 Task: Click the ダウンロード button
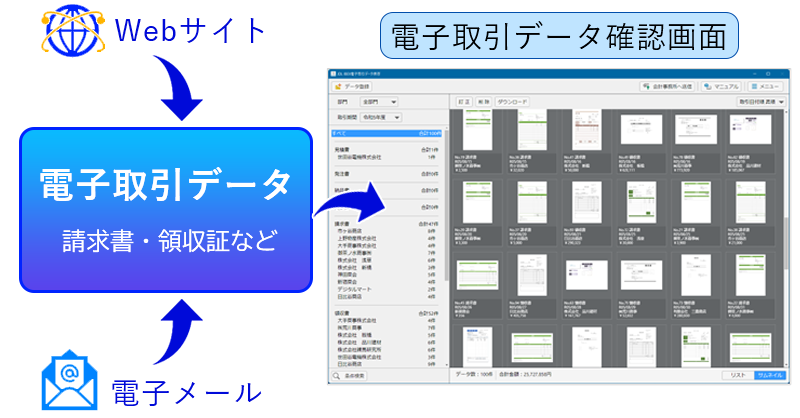[x=512, y=102]
